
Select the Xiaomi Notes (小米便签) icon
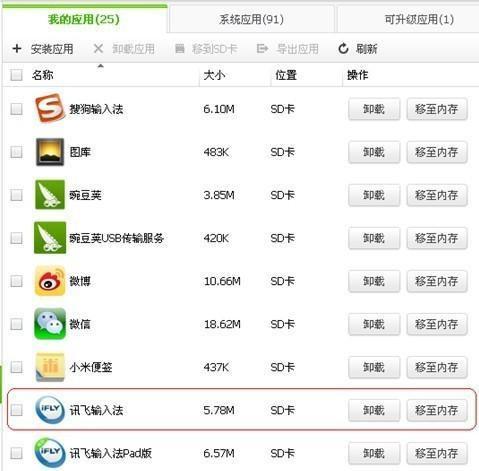[50, 367]
